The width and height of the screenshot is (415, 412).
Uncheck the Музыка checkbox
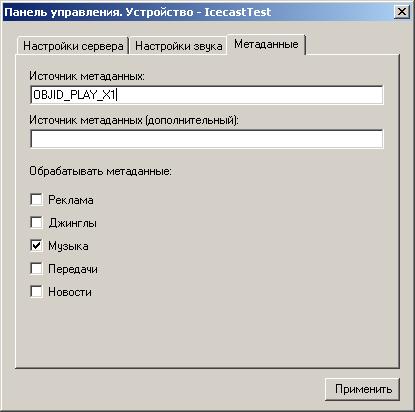click(x=36, y=246)
